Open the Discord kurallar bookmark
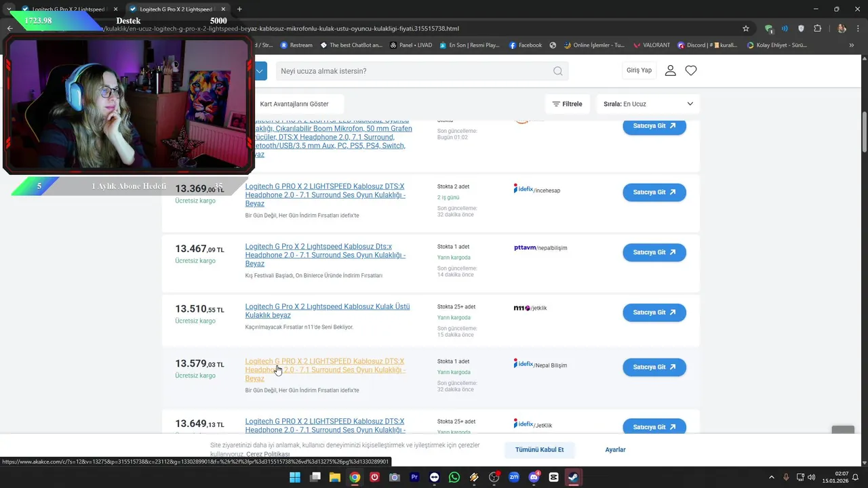This screenshot has height=488, width=868. (707, 45)
